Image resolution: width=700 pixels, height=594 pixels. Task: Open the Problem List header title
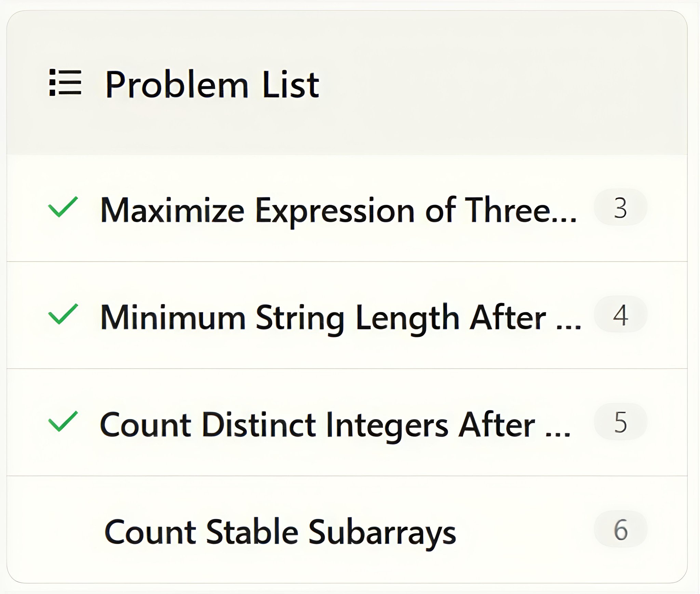pyautogui.click(x=212, y=84)
